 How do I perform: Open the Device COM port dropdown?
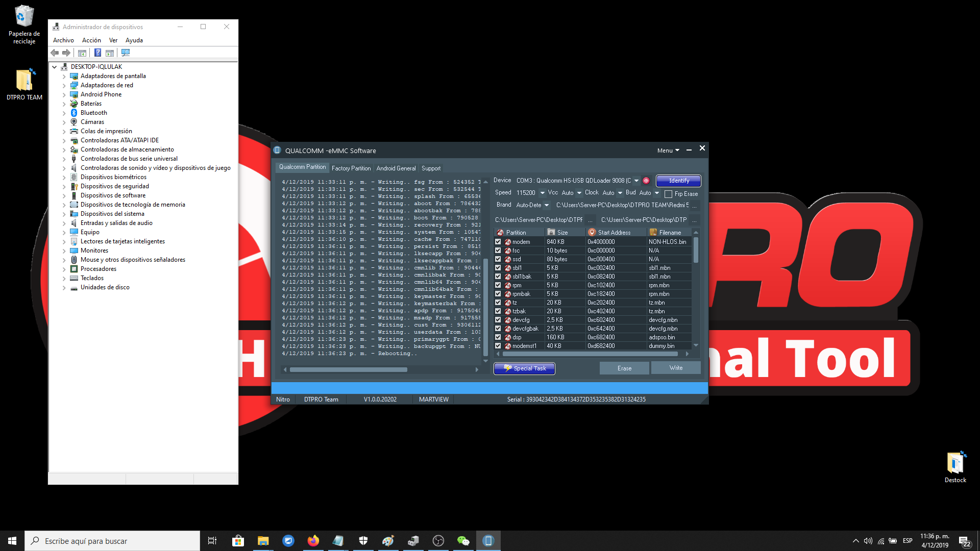636,181
